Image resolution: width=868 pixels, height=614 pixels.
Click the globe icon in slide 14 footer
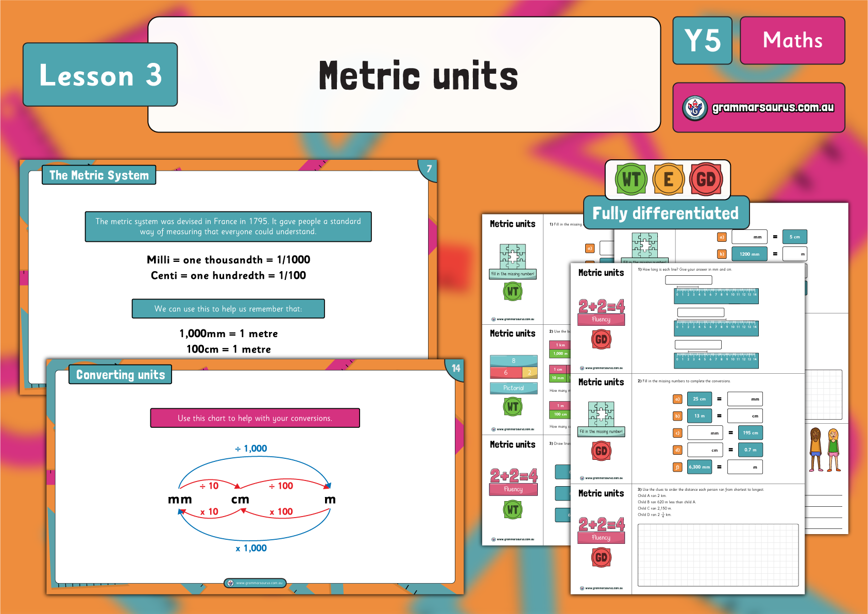point(231,583)
